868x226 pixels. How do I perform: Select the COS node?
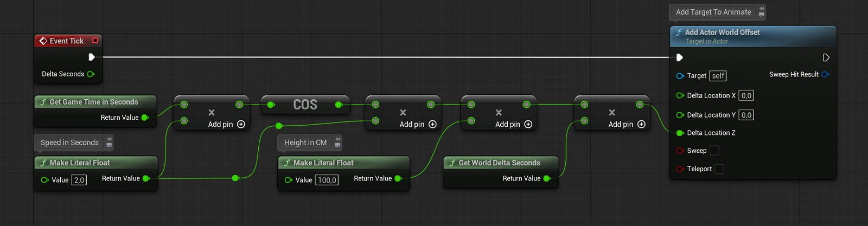[305, 105]
